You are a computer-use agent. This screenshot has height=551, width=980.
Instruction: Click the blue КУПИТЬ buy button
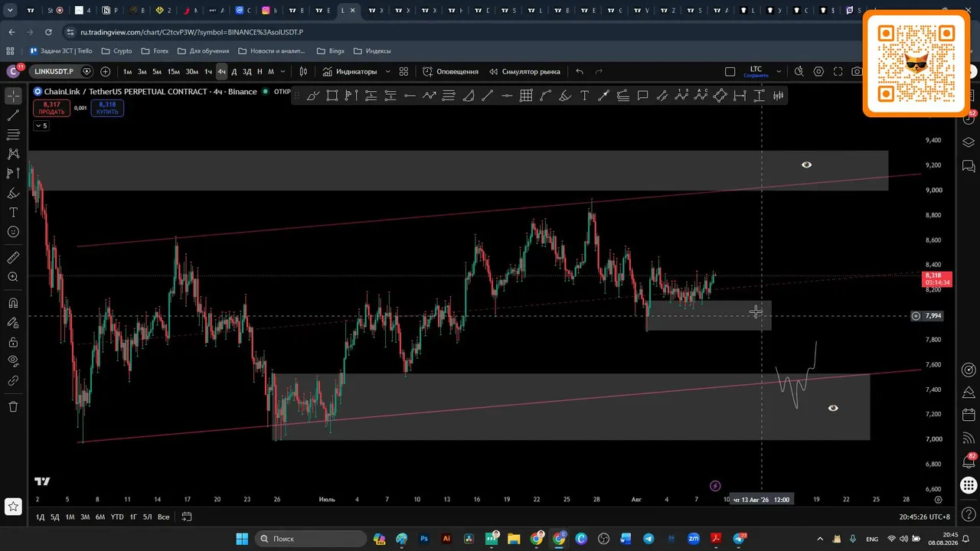tap(107, 108)
